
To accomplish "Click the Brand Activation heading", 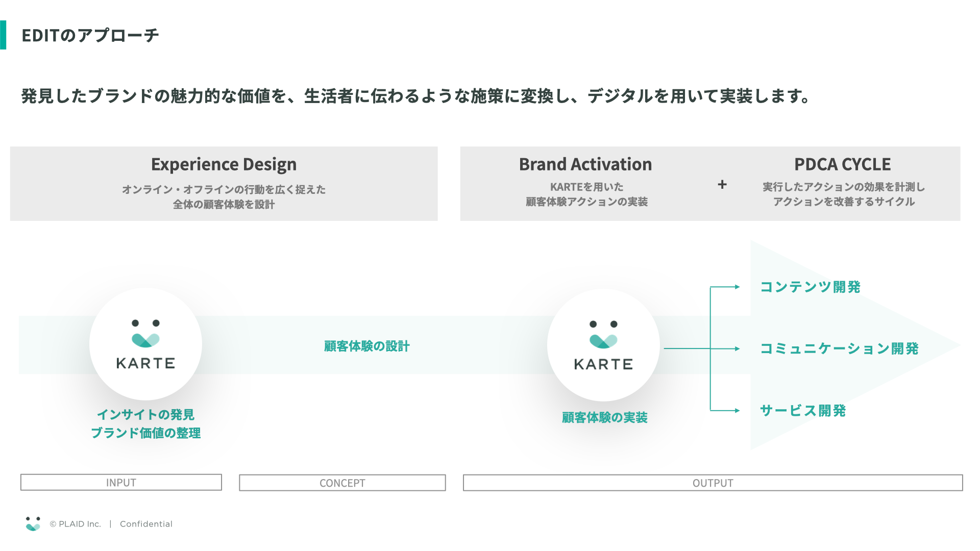I will (585, 164).
